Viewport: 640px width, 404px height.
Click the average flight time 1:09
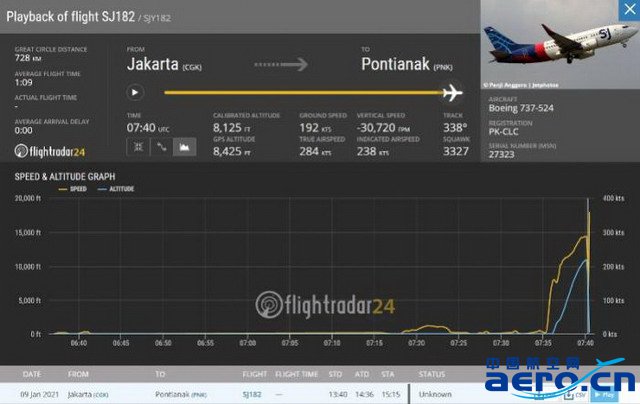(x=24, y=82)
